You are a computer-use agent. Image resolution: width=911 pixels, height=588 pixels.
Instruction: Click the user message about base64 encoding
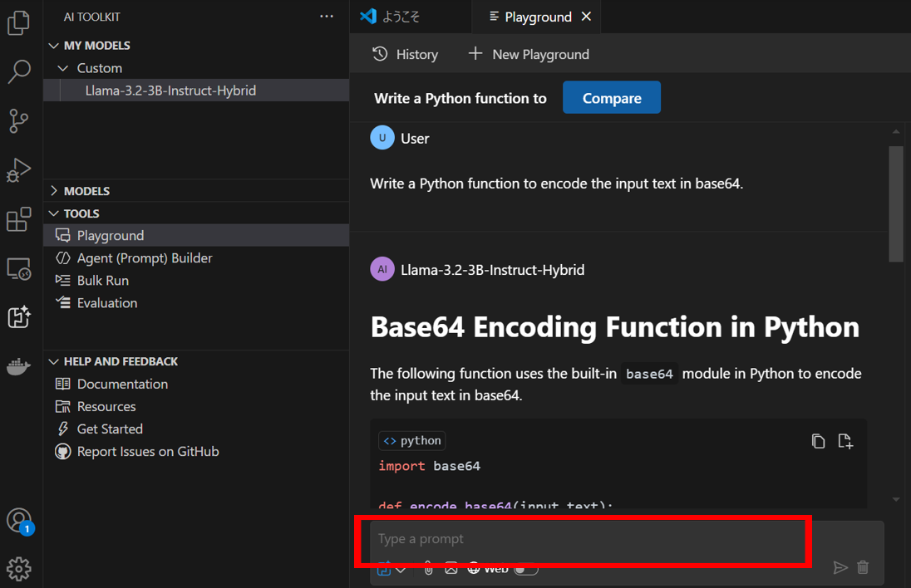pos(557,184)
